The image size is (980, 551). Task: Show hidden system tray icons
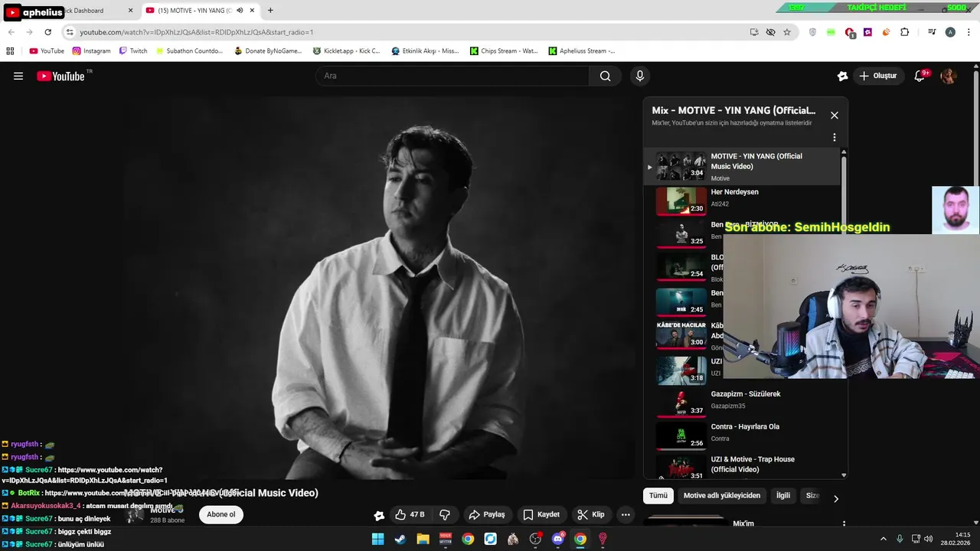[x=883, y=539]
